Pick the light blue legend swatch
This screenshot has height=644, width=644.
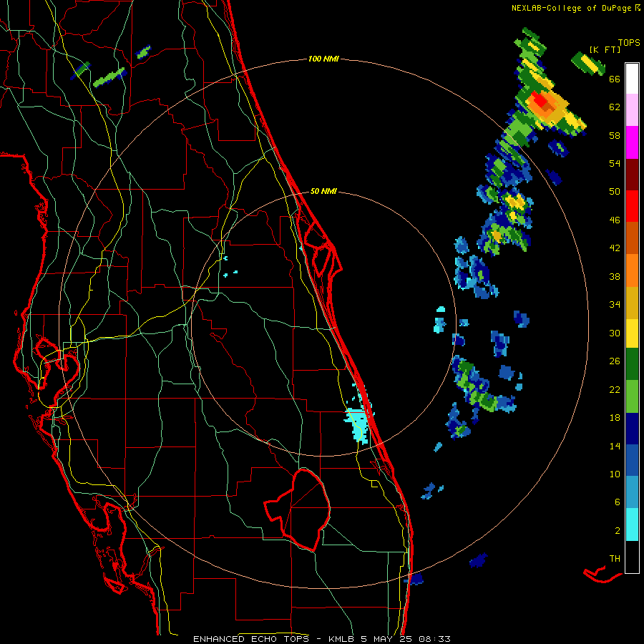click(632, 492)
